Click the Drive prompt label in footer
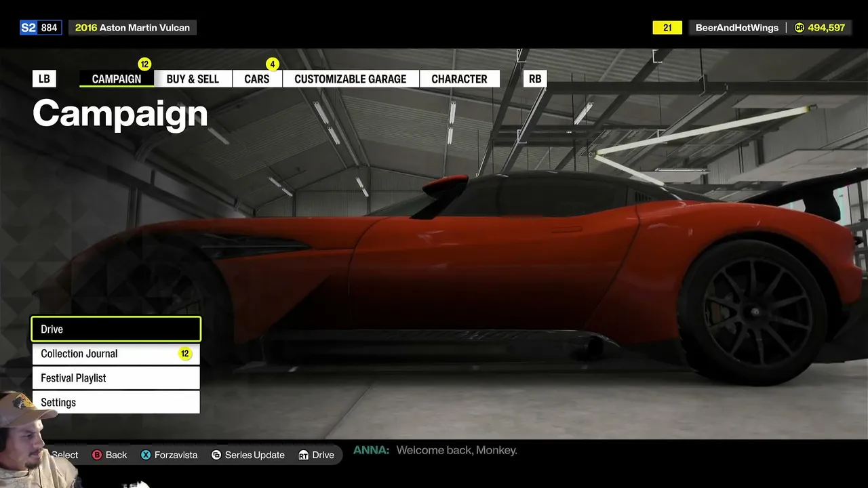 tap(323, 455)
